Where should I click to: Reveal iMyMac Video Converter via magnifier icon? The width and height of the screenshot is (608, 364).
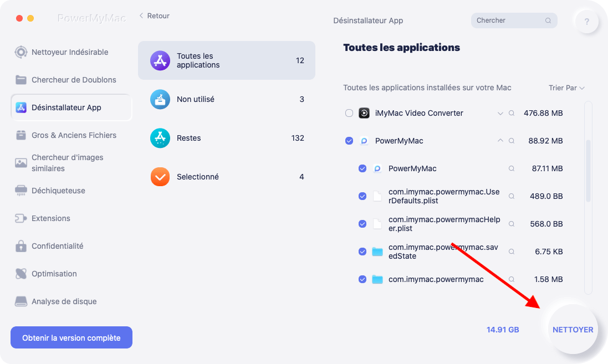tap(512, 113)
